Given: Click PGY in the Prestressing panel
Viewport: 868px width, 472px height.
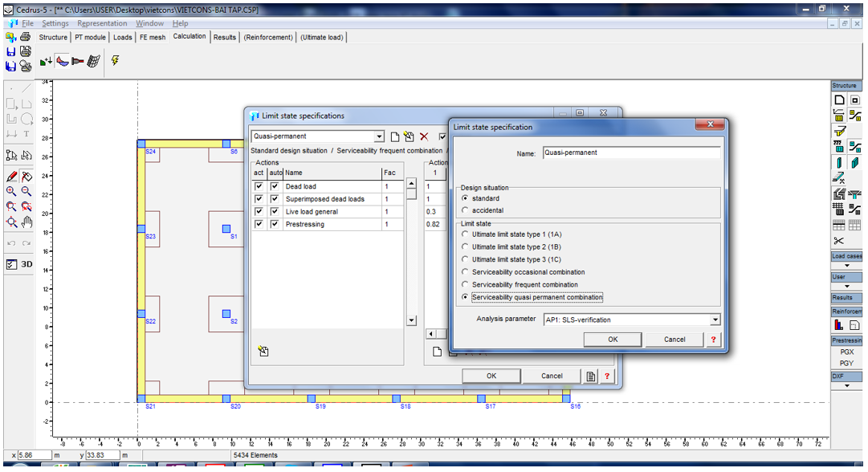Looking at the screenshot, I should click(846, 363).
